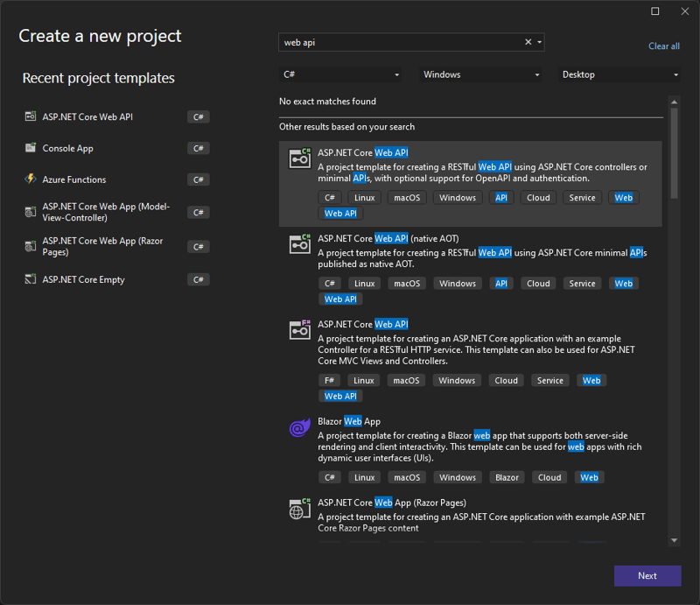The width and height of the screenshot is (700, 605).
Task: Select ASP.NET Core Web App (Model-View-Controller) recent template
Action: click(106, 212)
